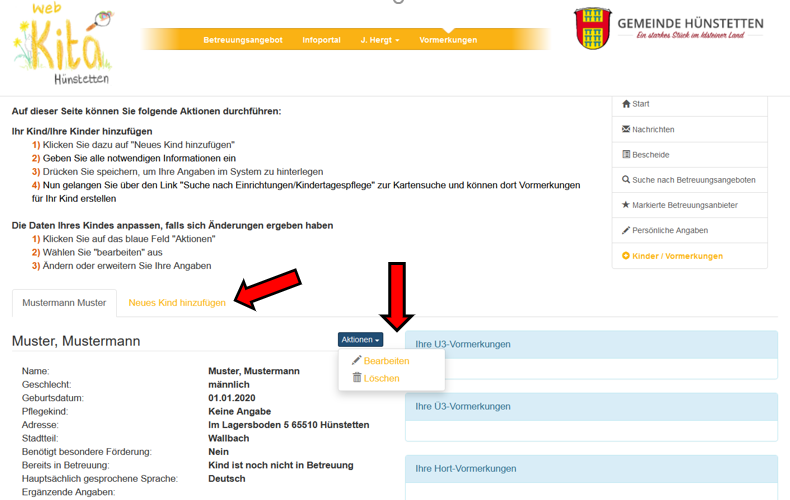The width and height of the screenshot is (790, 500).
Task: Click the Ihre Ü3-Vormerkungen panel header
Action: tap(591, 406)
